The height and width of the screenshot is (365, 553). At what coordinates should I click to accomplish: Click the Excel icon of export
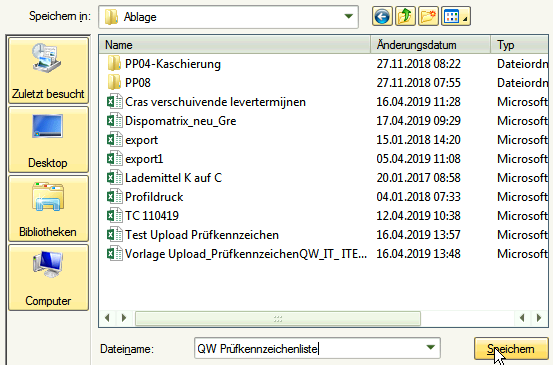[114, 140]
